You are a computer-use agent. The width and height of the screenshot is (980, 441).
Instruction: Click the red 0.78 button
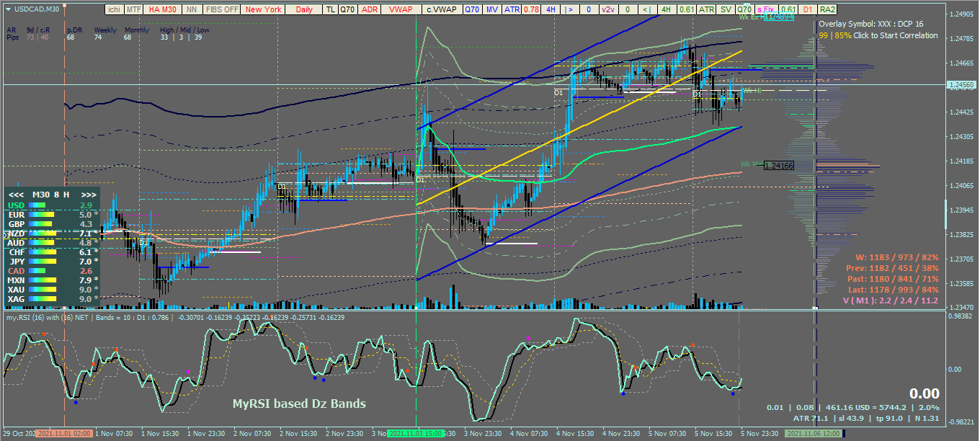[x=531, y=10]
